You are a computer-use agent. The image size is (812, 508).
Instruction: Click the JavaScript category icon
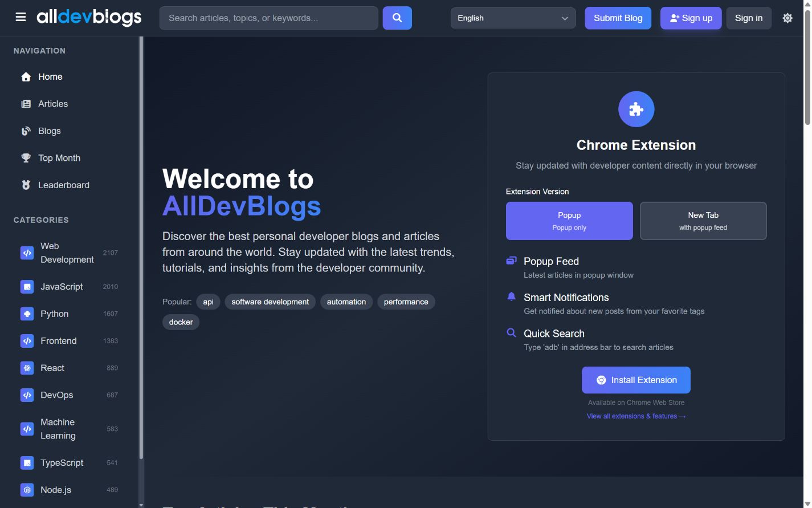click(27, 287)
